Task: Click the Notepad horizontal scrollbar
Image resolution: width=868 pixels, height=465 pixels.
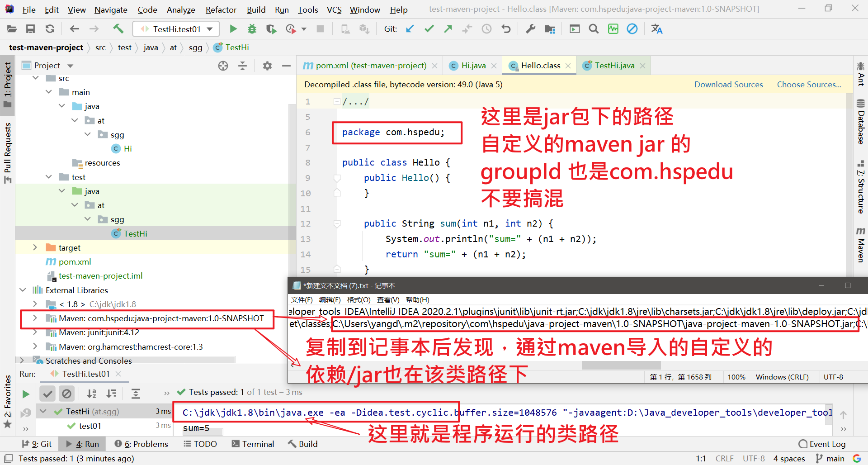Action: 621,365
